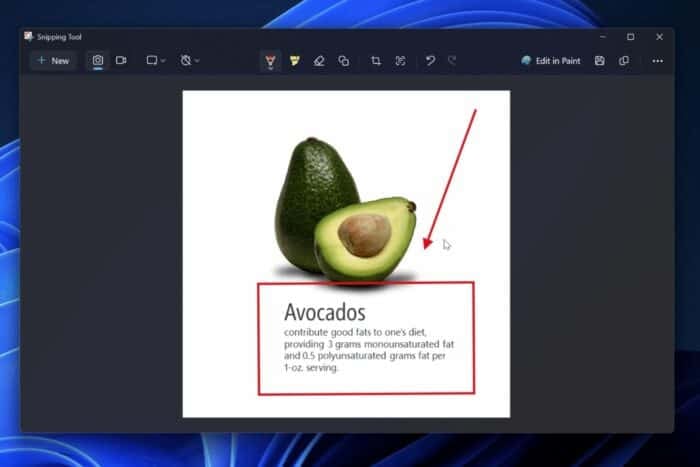
Task: Undo the last annotation
Action: pos(430,61)
